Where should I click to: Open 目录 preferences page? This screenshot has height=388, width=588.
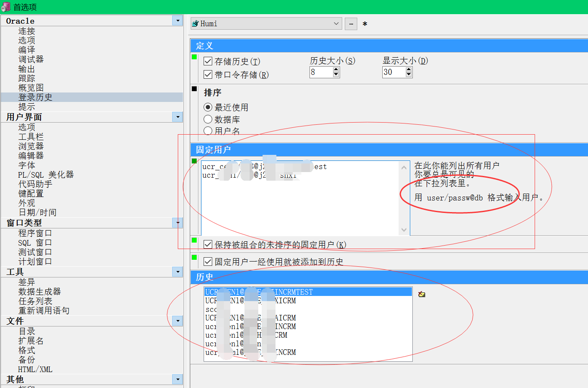(27, 331)
